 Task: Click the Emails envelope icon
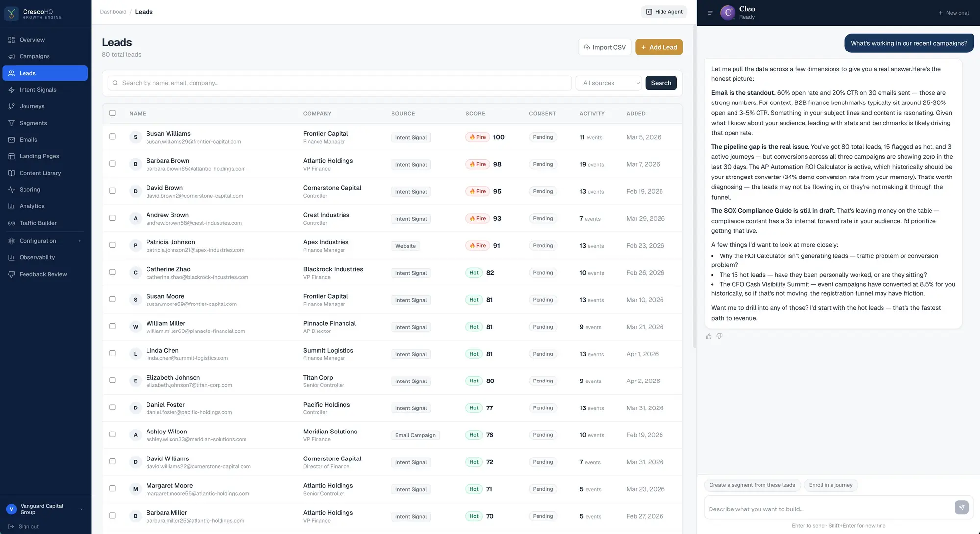(x=11, y=140)
